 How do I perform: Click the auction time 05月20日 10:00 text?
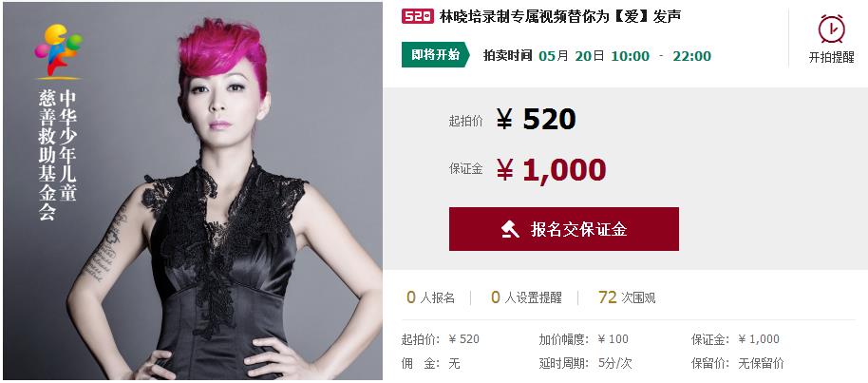pos(594,55)
